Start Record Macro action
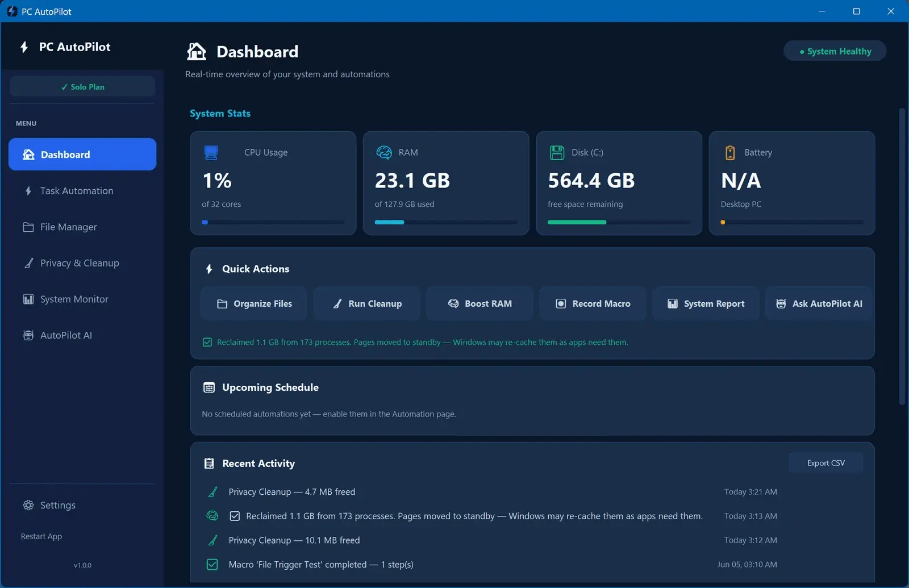Image resolution: width=909 pixels, height=588 pixels. click(593, 303)
